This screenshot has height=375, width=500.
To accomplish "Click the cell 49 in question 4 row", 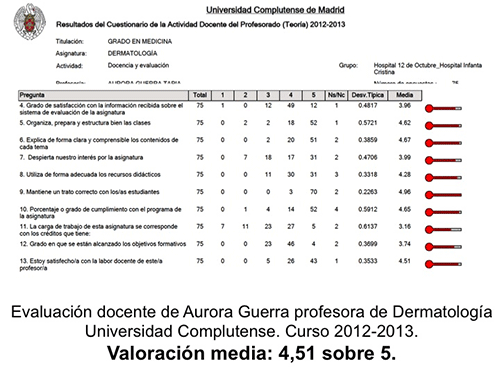I will click(x=291, y=105).
